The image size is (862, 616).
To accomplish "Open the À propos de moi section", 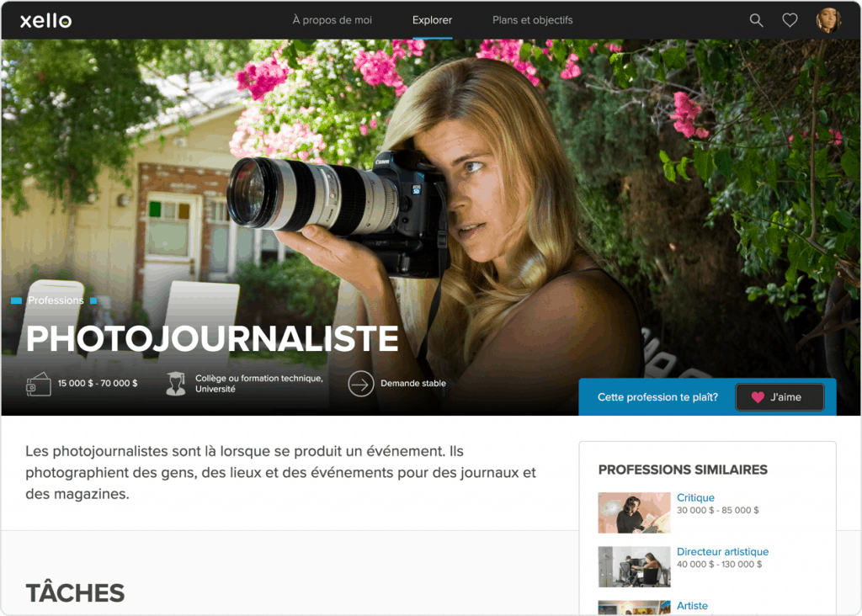I will (x=332, y=20).
